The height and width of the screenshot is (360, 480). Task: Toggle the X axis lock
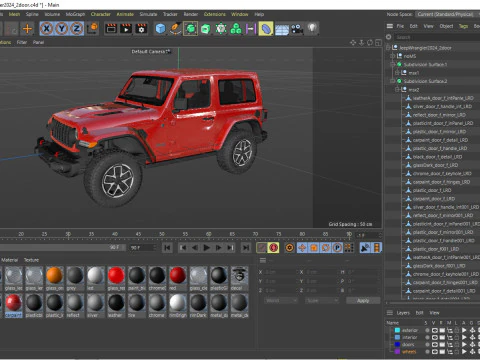point(47,29)
